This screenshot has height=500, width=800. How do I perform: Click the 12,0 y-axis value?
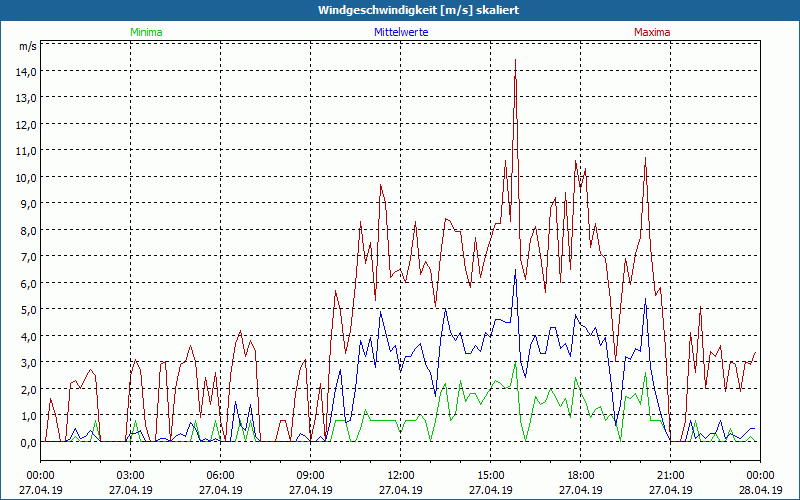[27, 124]
